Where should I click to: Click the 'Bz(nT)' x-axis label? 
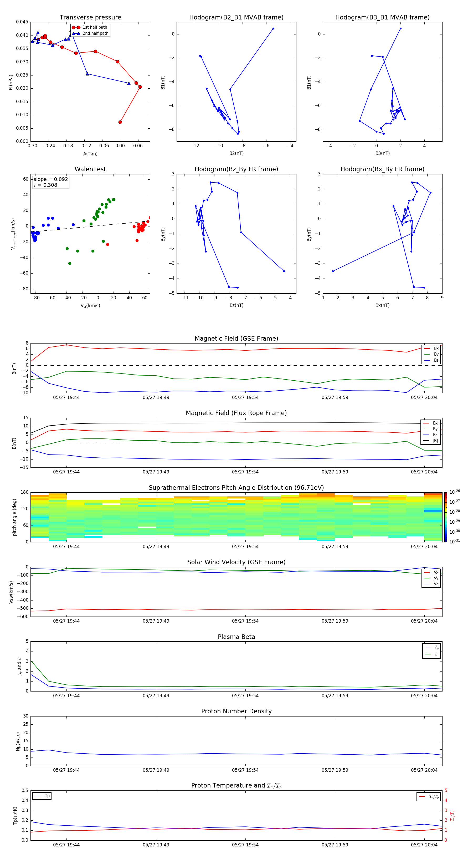236,305
